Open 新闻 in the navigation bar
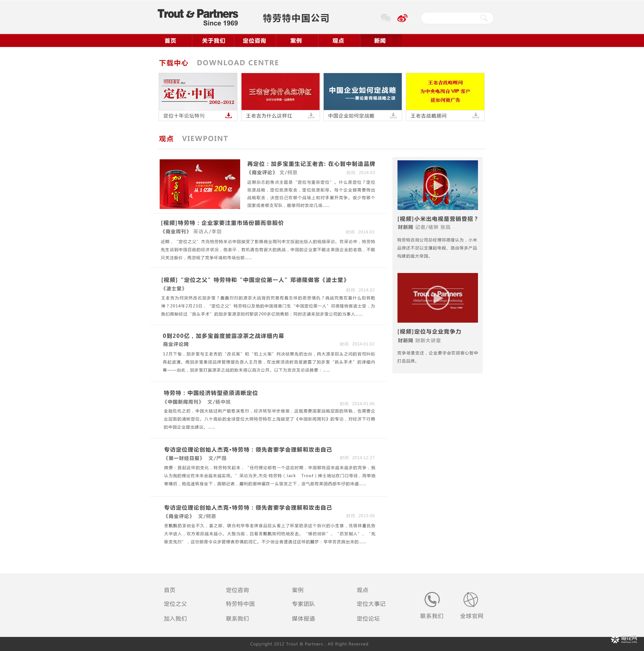This screenshot has height=651, width=644. coord(380,41)
